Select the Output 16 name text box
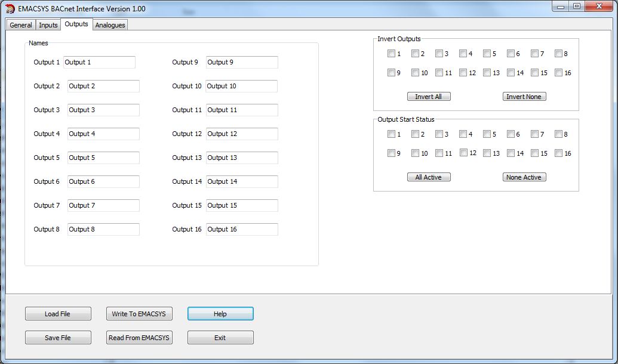 (x=241, y=230)
